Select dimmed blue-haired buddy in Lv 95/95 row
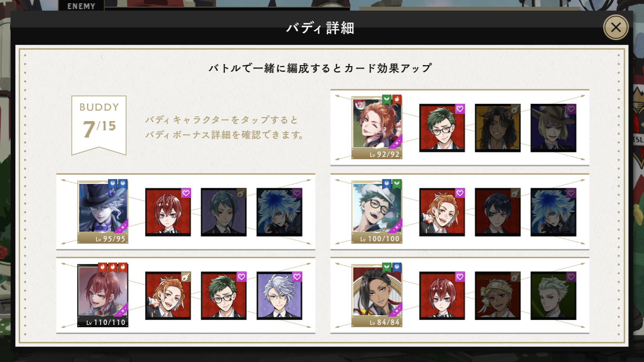Viewport: 644px width, 362px height. (279, 212)
